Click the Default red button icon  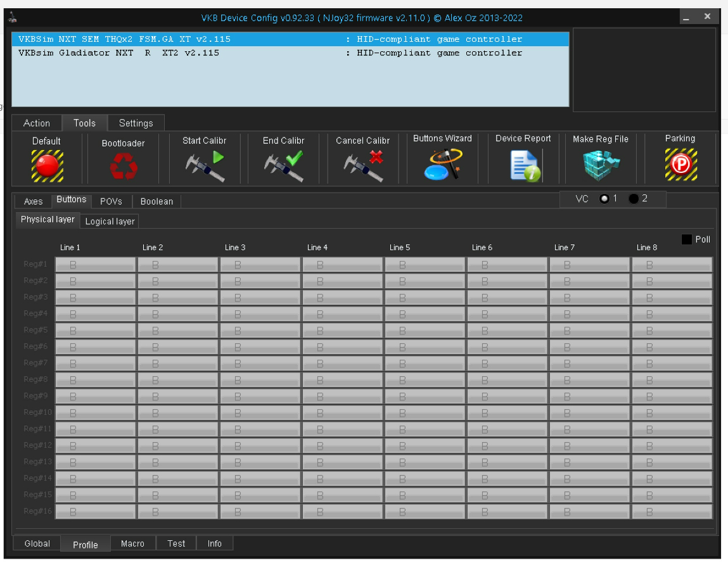(47, 166)
